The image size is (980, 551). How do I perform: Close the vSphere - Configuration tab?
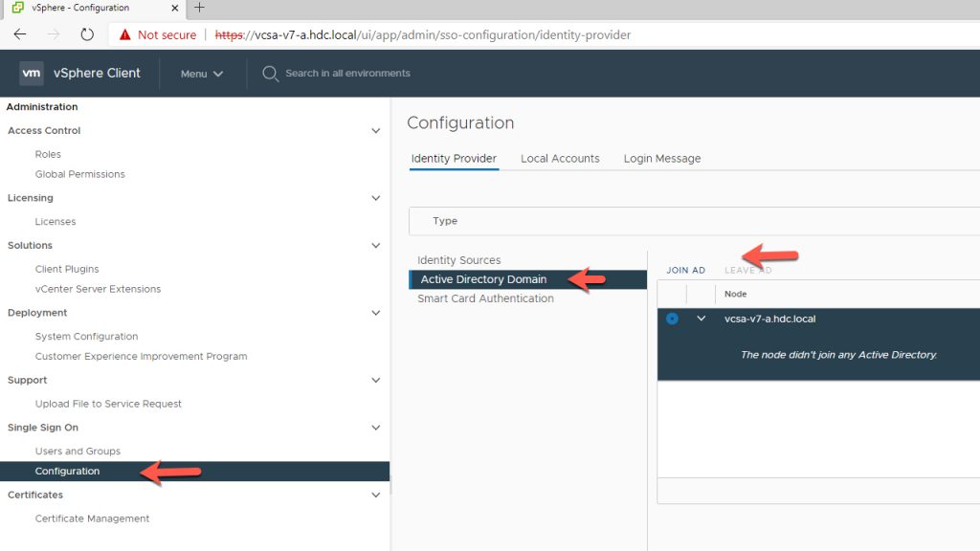[175, 8]
